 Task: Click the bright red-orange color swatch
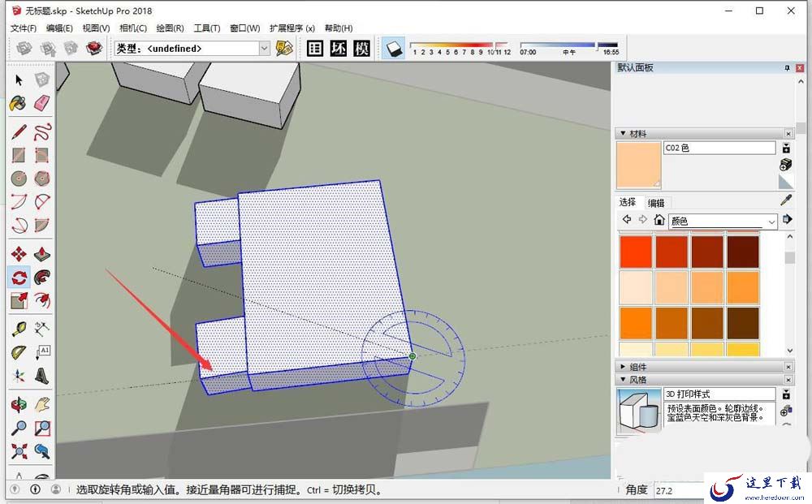pyautogui.click(x=636, y=252)
